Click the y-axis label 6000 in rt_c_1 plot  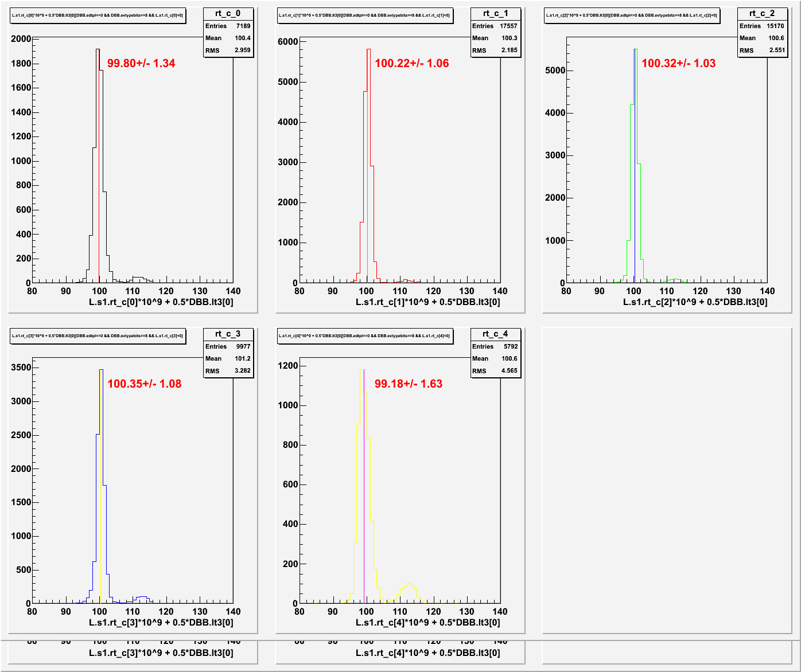coord(288,42)
